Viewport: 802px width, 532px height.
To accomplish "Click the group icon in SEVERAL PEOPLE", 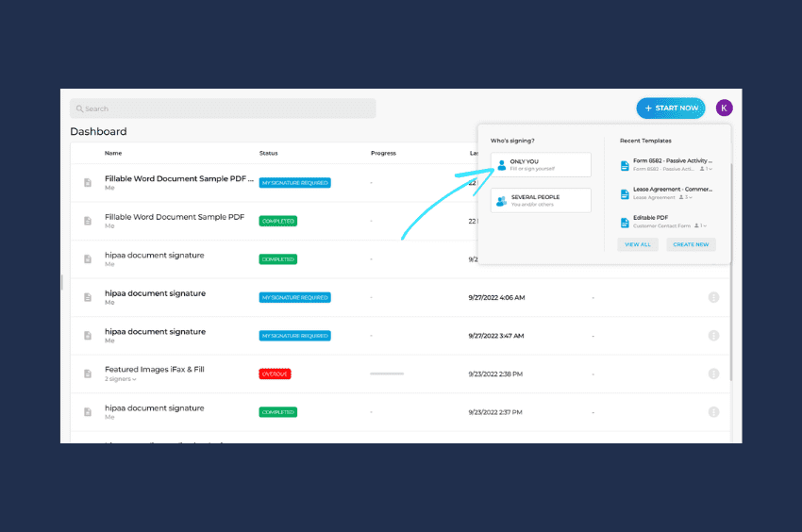I will pos(501,201).
